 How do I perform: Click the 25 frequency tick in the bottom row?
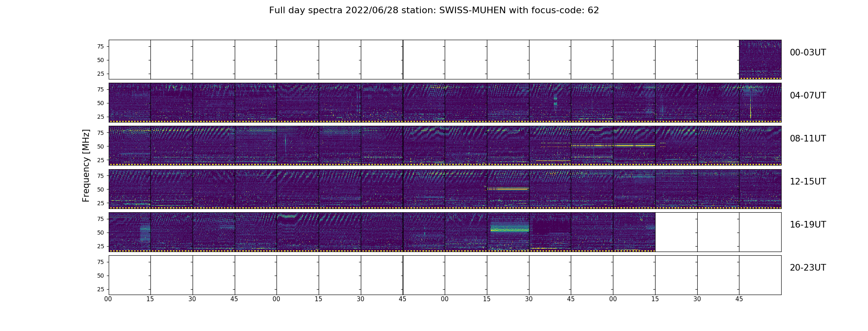100,289
